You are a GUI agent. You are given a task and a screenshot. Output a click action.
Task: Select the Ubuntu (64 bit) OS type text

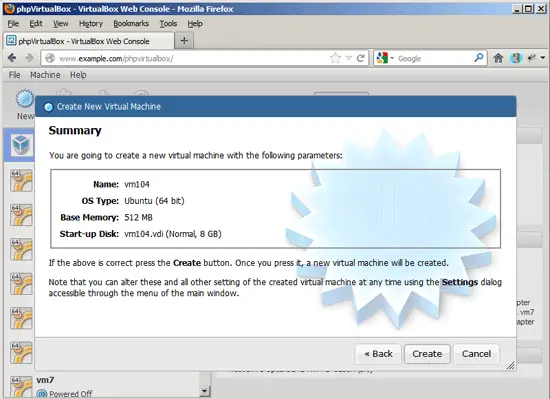(x=154, y=201)
